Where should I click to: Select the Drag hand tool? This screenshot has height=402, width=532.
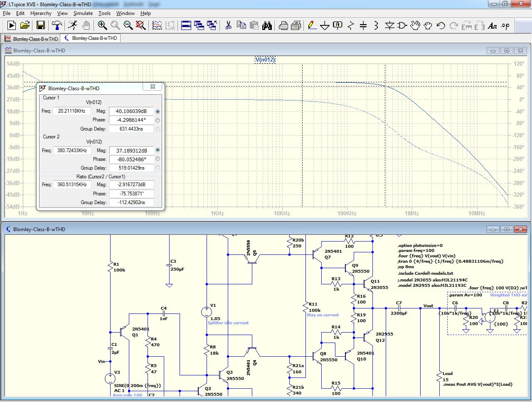tap(428, 25)
